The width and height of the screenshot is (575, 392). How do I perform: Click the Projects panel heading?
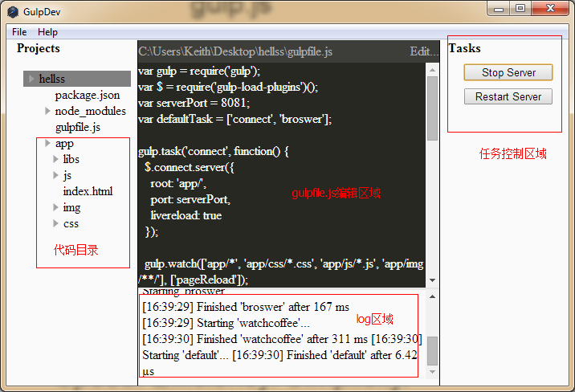tap(38, 48)
